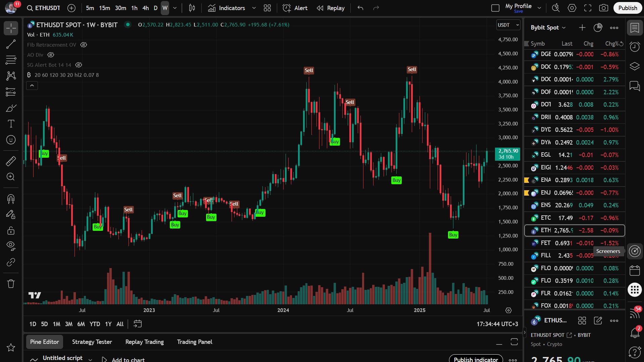Hide the Fib Retracement OV indicator

[84, 45]
